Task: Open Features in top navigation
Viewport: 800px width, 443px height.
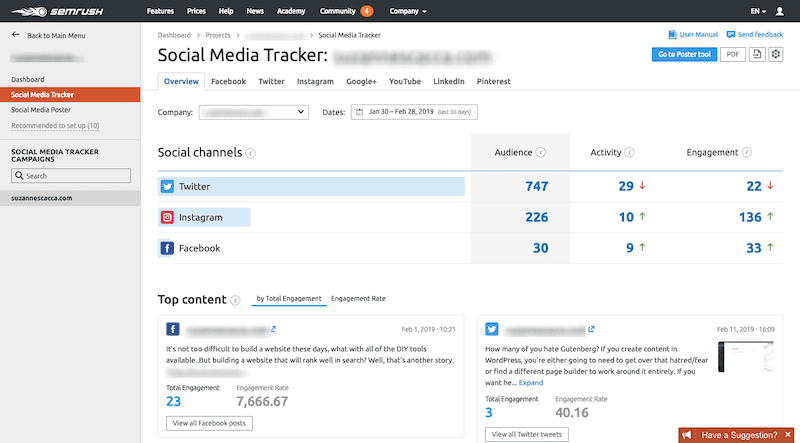Action: coord(160,11)
